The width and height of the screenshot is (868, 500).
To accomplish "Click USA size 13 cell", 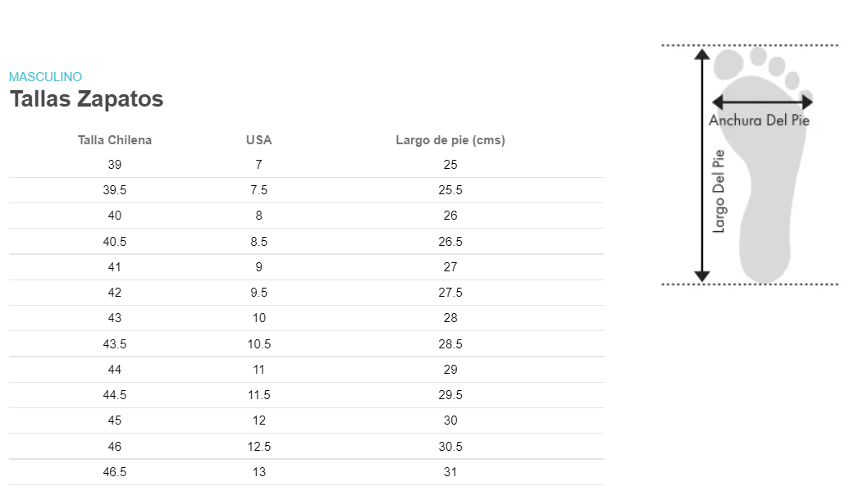I will [x=259, y=472].
